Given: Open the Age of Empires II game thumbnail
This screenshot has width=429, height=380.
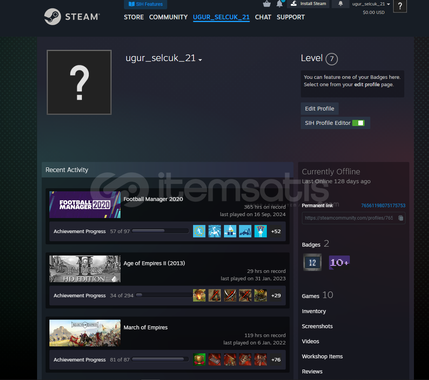Looking at the screenshot, I should (85, 269).
